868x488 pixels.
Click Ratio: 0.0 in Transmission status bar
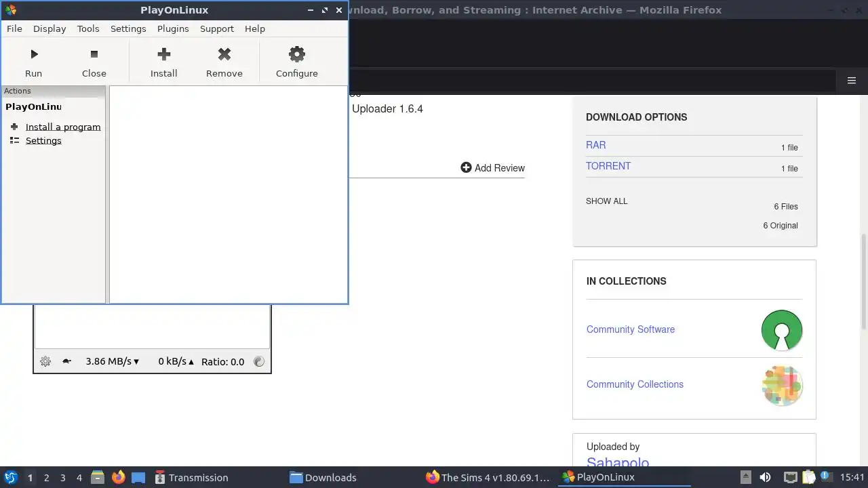[x=222, y=361]
